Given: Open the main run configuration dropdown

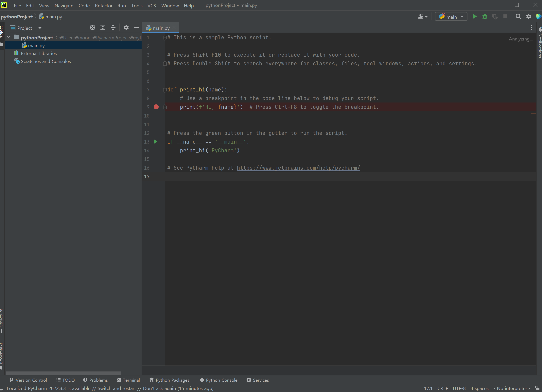Looking at the screenshot, I should pos(451,17).
